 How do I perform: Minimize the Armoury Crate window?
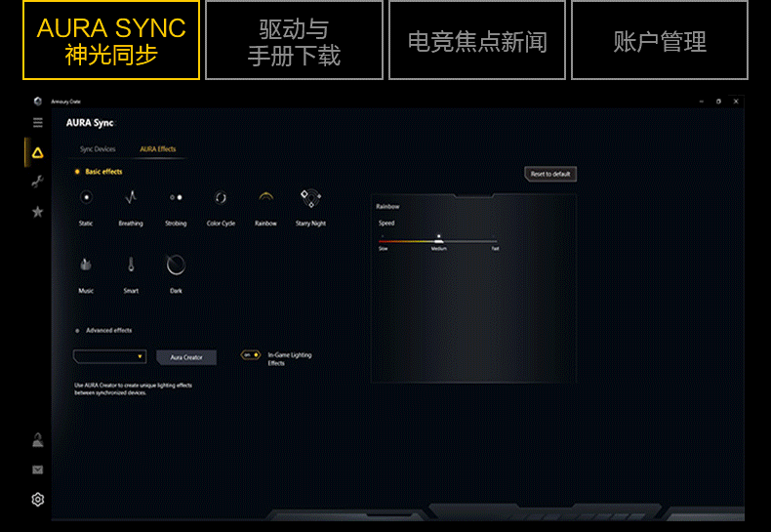click(x=702, y=102)
